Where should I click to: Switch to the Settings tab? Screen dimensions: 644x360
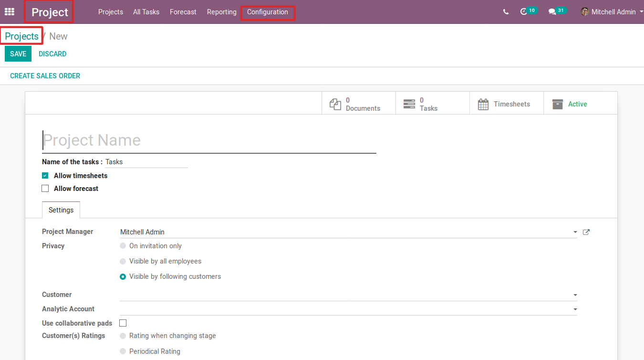click(x=61, y=210)
